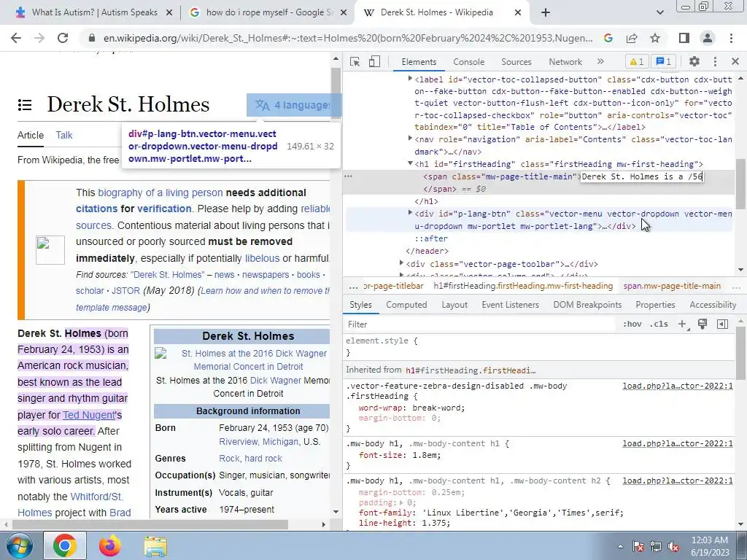Screen dimensions: 747x560
Task: Expand the div vector-page-toolbar node
Action: point(402,262)
